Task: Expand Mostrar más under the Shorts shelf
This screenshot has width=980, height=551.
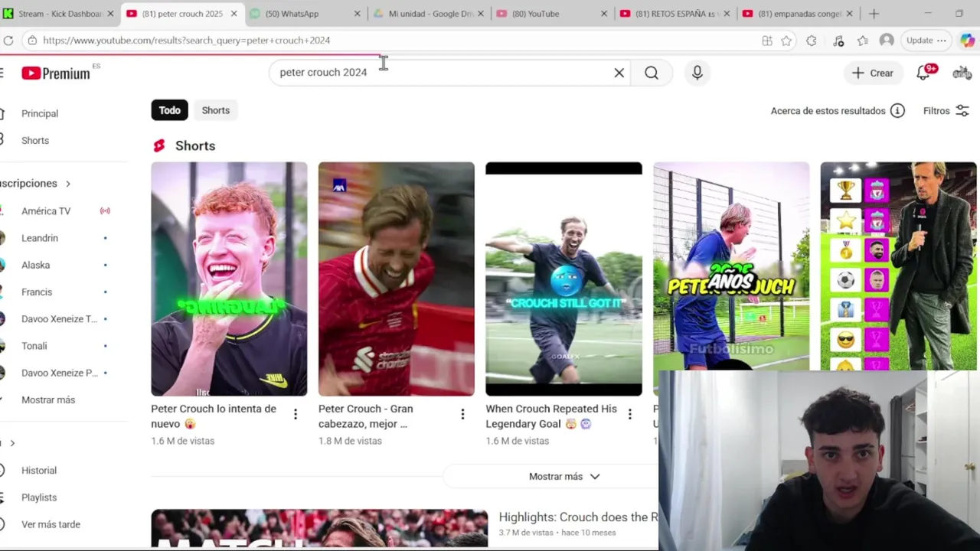Action: tap(564, 477)
